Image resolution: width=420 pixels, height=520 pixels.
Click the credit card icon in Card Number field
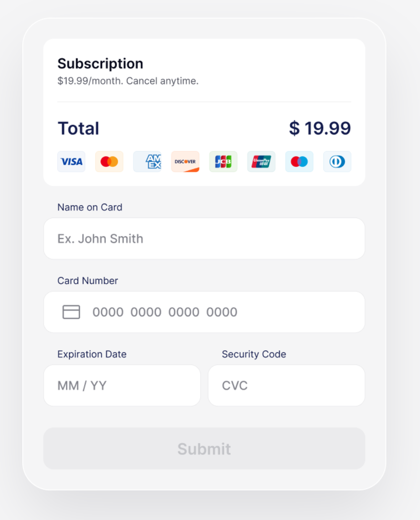coord(71,312)
